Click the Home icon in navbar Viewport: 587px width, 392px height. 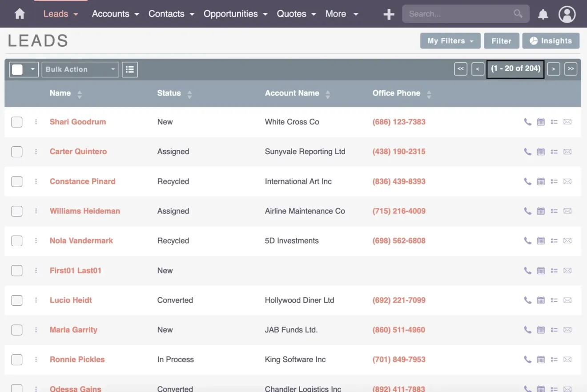(x=20, y=14)
